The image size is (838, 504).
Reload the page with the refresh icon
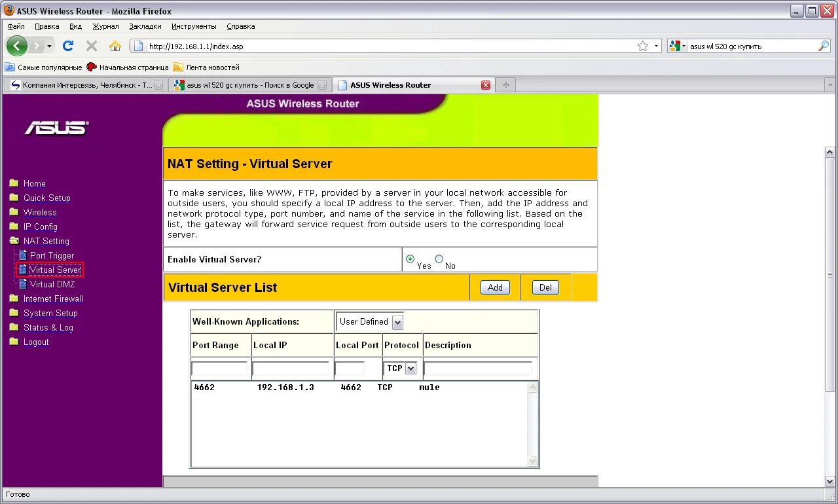coord(68,46)
